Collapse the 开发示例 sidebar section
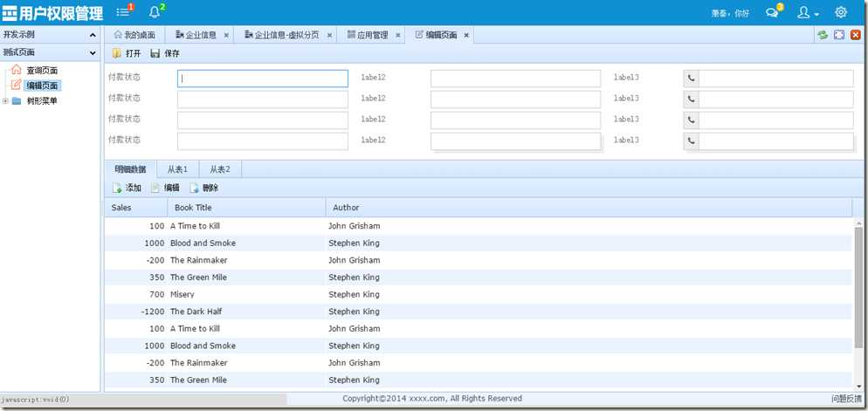Screen dimensions: 868x411 tap(93, 35)
